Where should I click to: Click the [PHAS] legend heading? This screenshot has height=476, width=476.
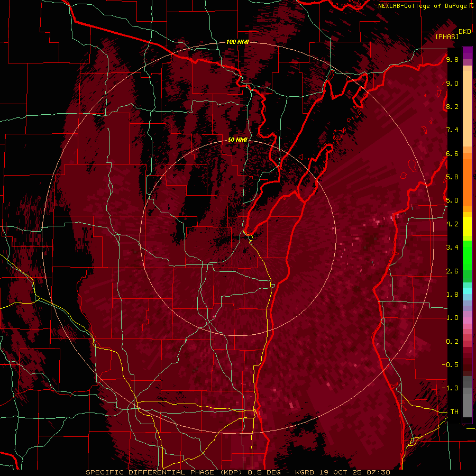447,36
